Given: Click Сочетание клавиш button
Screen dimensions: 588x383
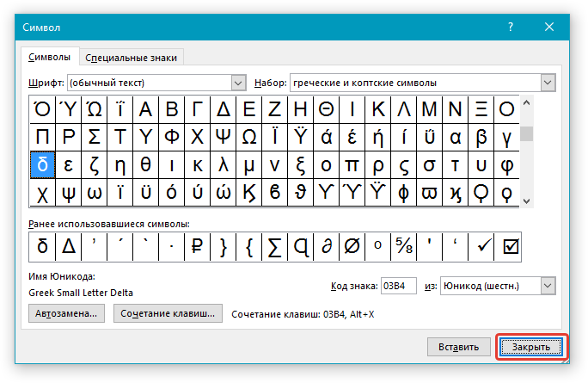Looking at the screenshot, I should click(168, 313).
